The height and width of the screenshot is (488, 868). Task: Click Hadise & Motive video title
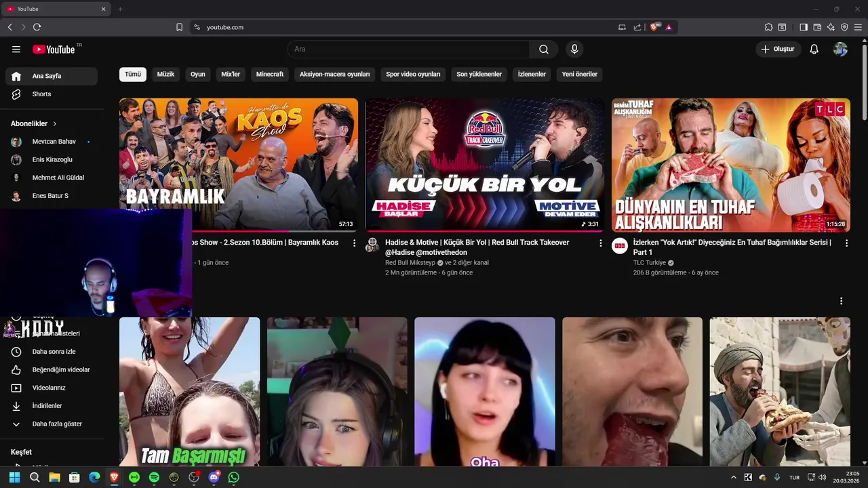[477, 247]
